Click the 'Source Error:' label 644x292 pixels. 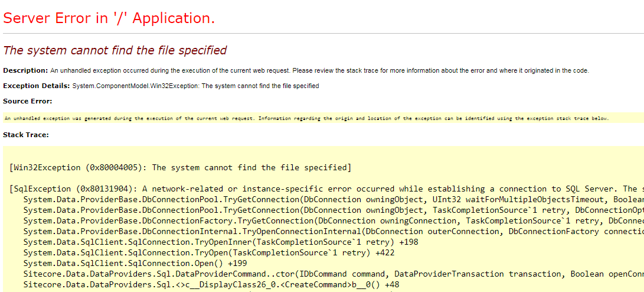pos(28,101)
